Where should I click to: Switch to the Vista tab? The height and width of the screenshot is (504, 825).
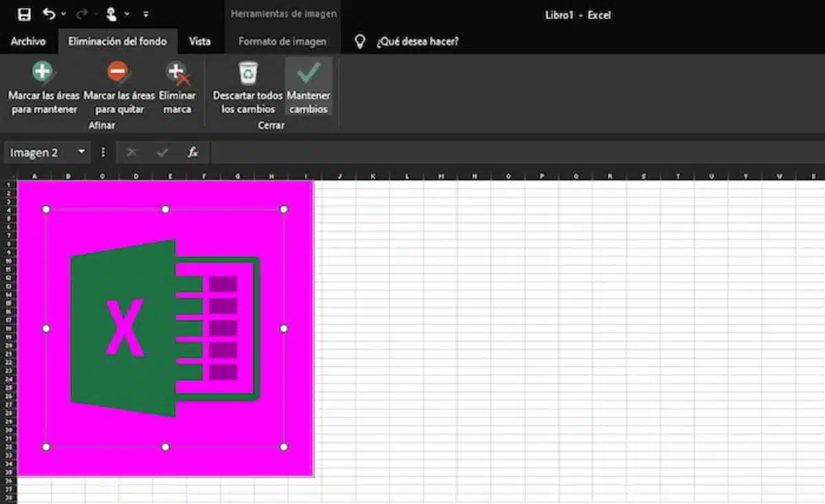(x=201, y=41)
